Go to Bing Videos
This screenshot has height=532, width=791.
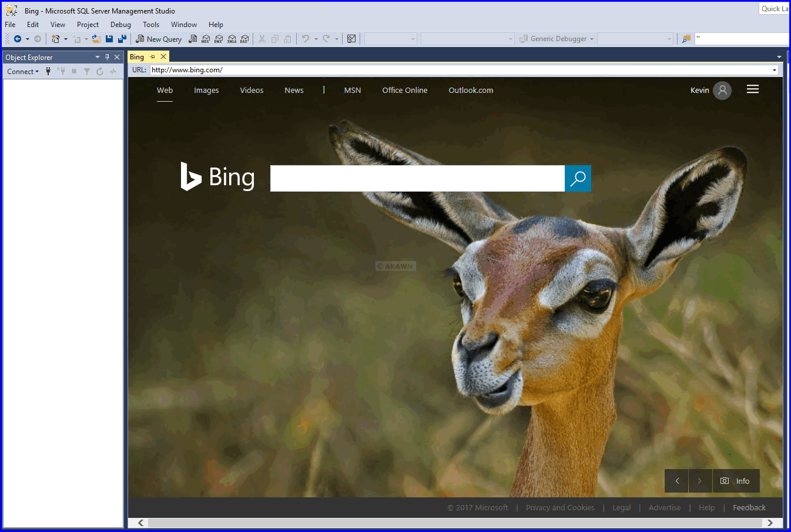[252, 91]
